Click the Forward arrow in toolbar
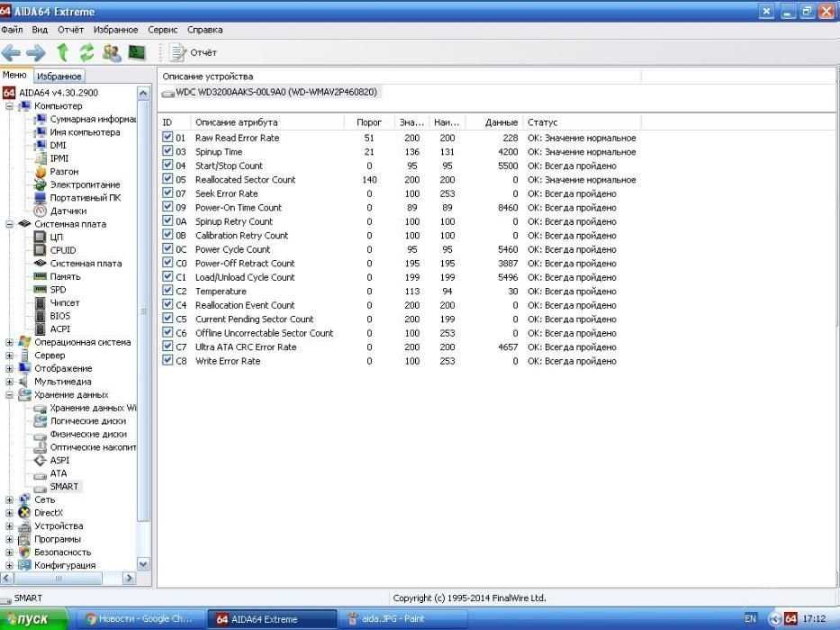 (x=35, y=52)
